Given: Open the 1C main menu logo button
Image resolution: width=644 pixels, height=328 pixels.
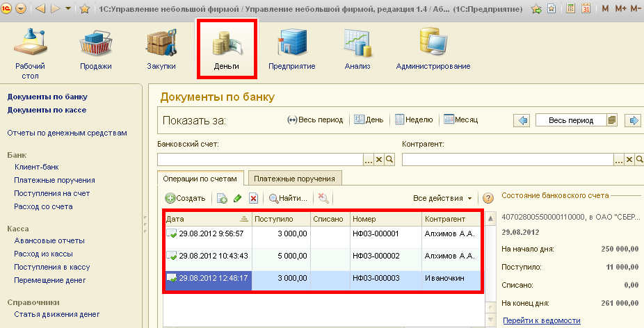Looking at the screenshot, I should [x=6, y=8].
